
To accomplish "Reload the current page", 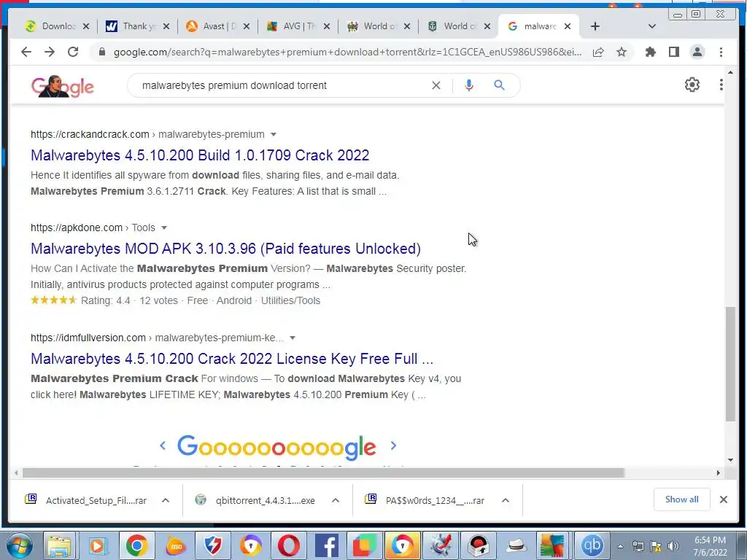I will (x=73, y=52).
